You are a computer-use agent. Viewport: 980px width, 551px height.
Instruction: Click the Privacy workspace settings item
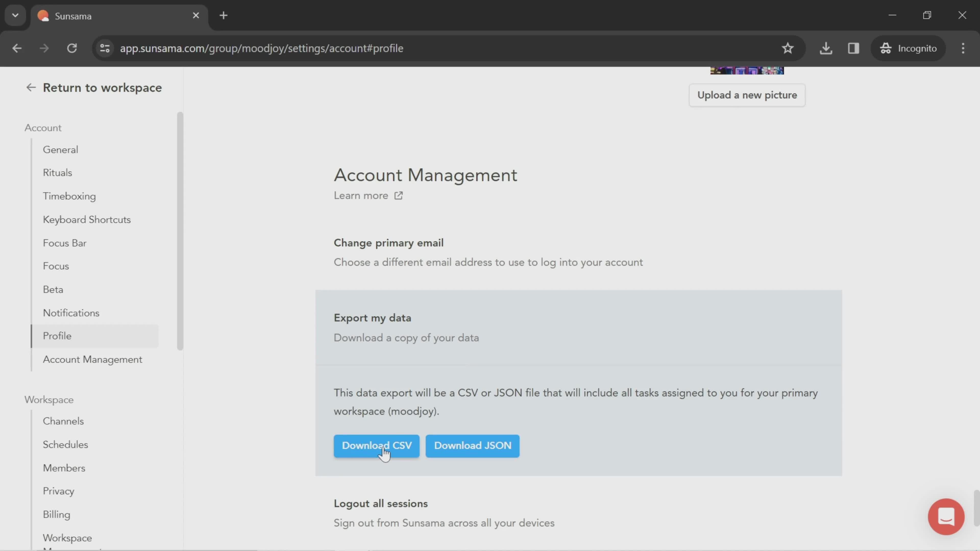pyautogui.click(x=58, y=491)
